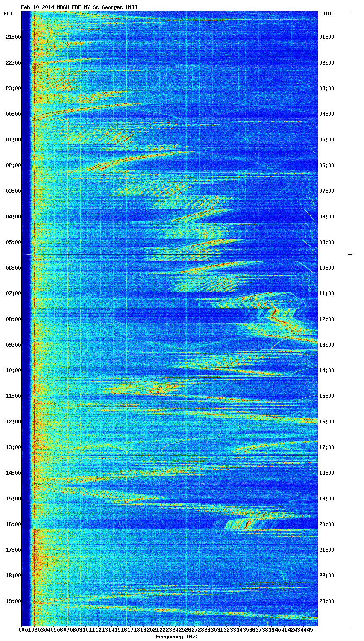Viewport: 364px width, 641px height.
Task: Select the 16:00 label on the ECT axis
Action: coord(13,524)
